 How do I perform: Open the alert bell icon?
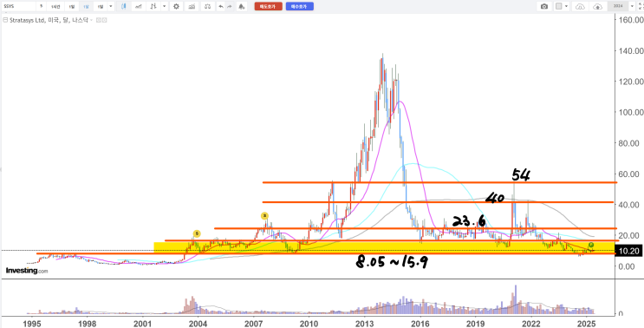242,6
